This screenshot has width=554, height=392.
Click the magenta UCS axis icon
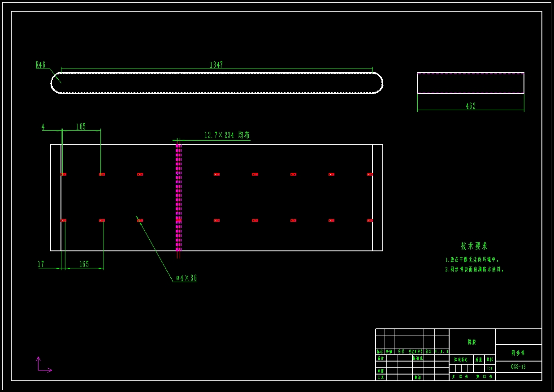44,364
